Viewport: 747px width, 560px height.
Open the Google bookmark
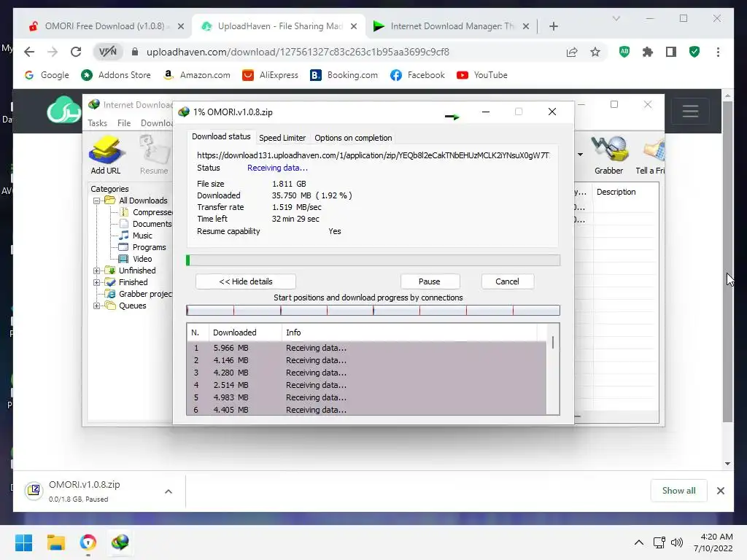[47, 75]
